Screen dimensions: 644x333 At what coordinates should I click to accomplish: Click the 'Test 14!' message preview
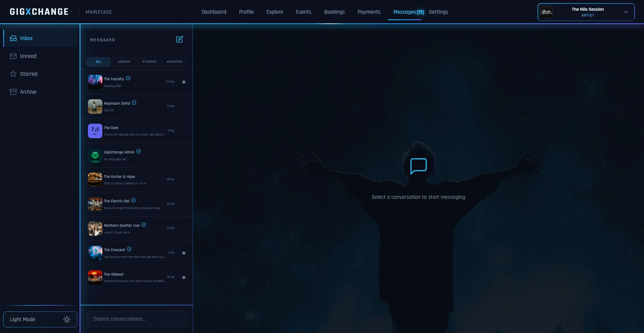(x=109, y=110)
